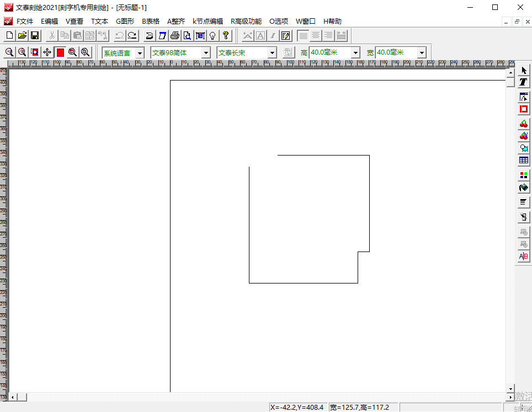Select the shapes drawing tool icon
The image size is (532, 412).
(524, 148)
